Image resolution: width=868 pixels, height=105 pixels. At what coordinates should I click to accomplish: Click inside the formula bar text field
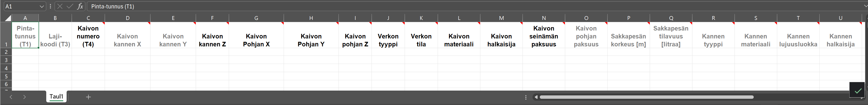point(472,6)
